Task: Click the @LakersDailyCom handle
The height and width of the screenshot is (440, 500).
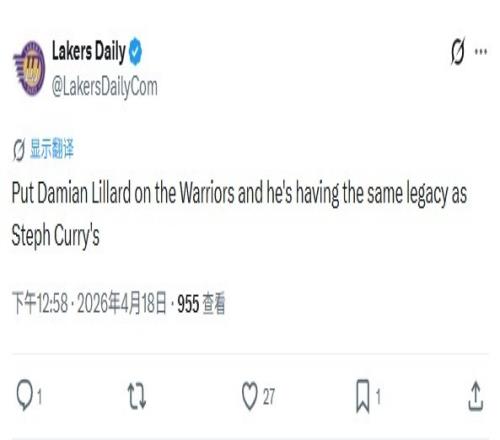Action: coord(104,87)
